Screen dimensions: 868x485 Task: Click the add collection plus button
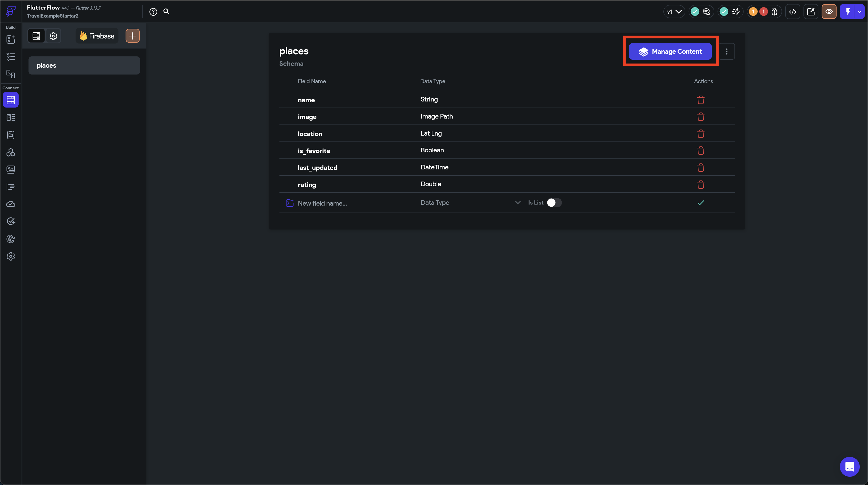click(133, 36)
